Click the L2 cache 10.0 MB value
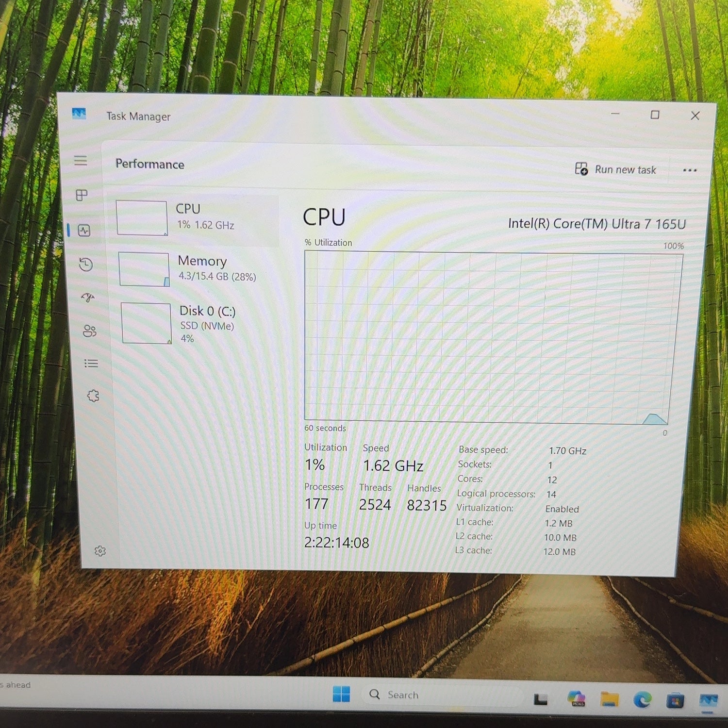Screen dimensions: 728x728 click(x=560, y=538)
